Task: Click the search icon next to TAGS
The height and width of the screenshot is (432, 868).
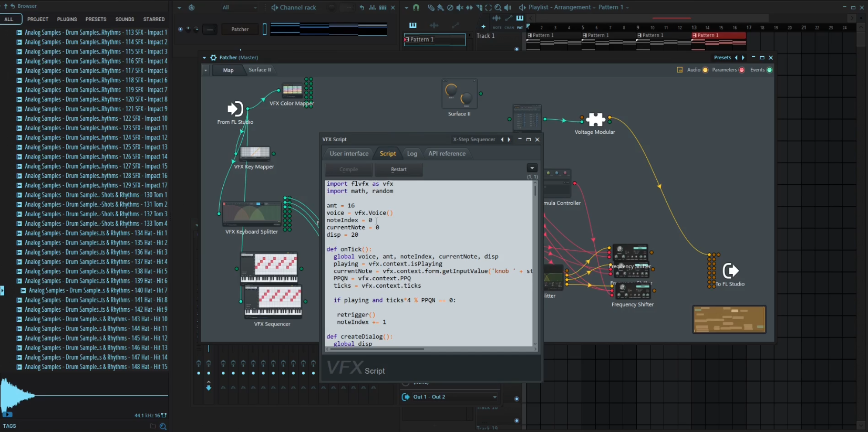Action: (x=163, y=426)
